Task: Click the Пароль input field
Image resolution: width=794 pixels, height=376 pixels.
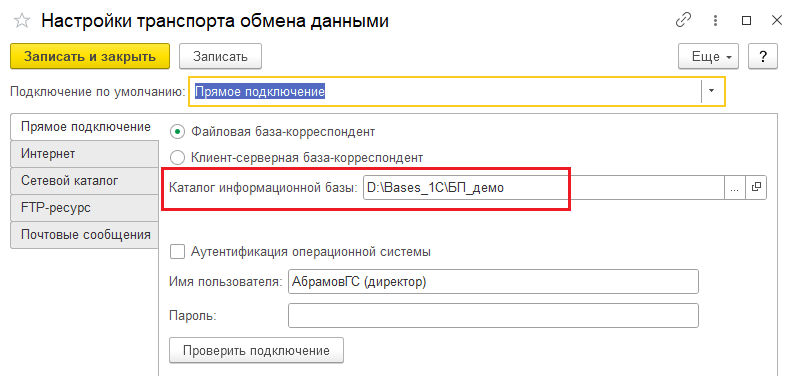Action: coord(493,315)
